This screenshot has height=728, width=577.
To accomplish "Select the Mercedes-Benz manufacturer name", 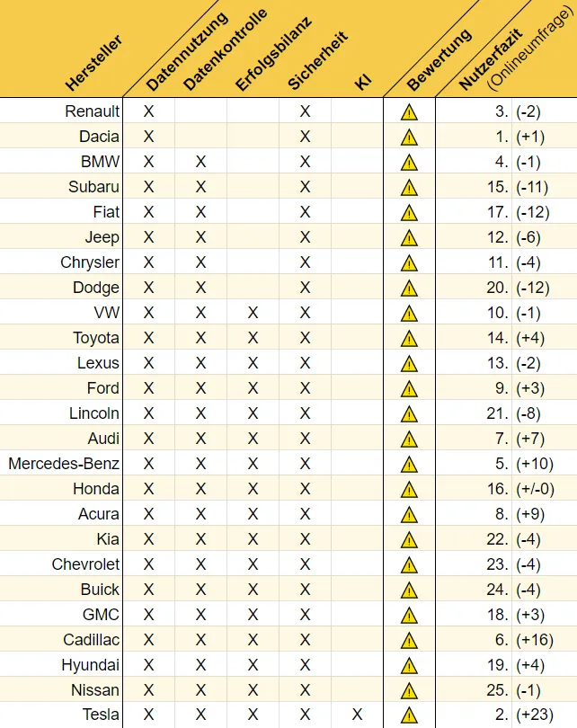I will tap(64, 464).
